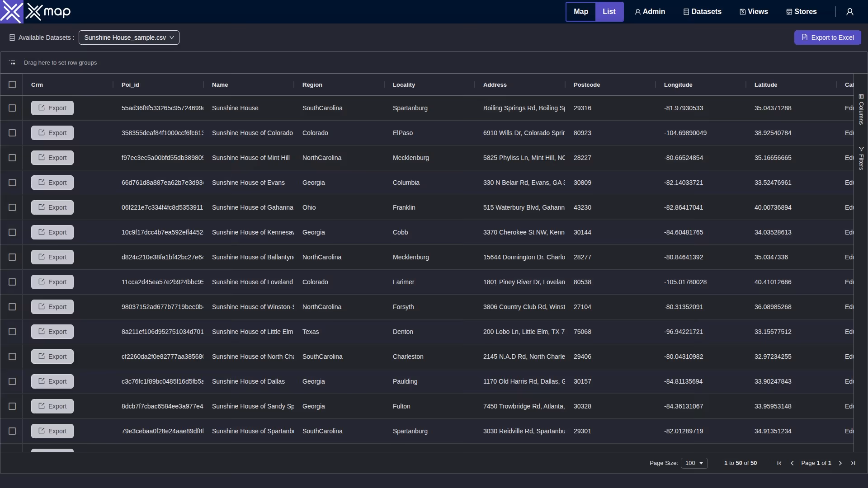Click the 'Paulding' locality cell
Image resolution: width=868 pixels, height=488 pixels.
point(405,381)
